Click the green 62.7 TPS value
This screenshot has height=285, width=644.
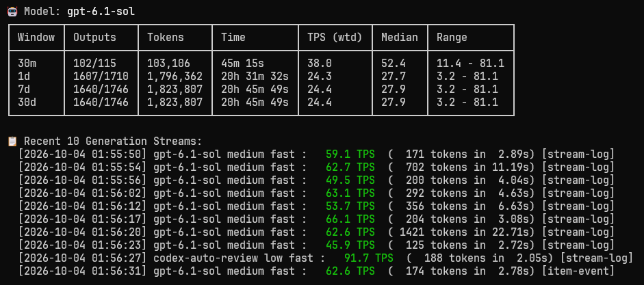[350, 167]
